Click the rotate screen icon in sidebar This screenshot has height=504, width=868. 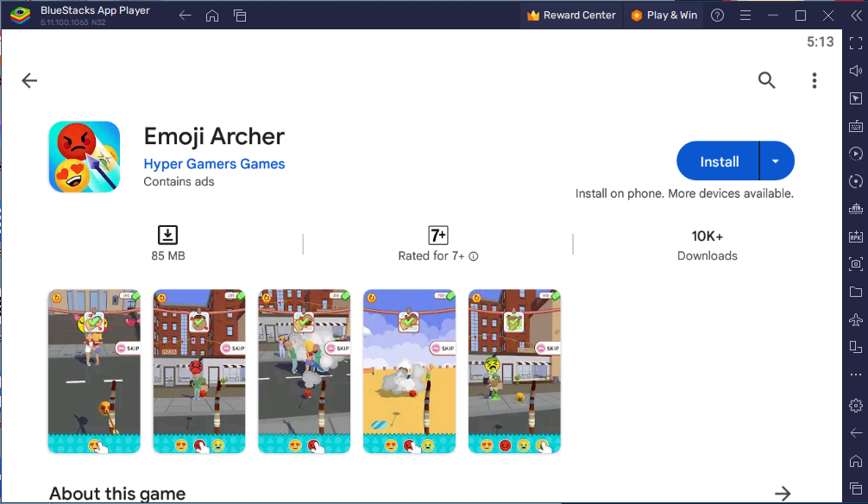[856, 347]
